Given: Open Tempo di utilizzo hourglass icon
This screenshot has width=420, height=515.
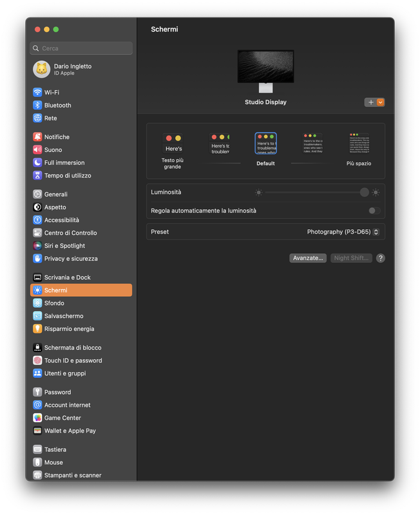Looking at the screenshot, I should (37, 175).
